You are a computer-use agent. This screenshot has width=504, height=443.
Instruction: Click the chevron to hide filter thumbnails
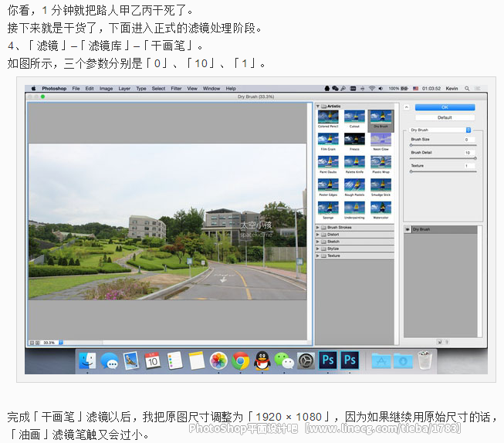407,107
